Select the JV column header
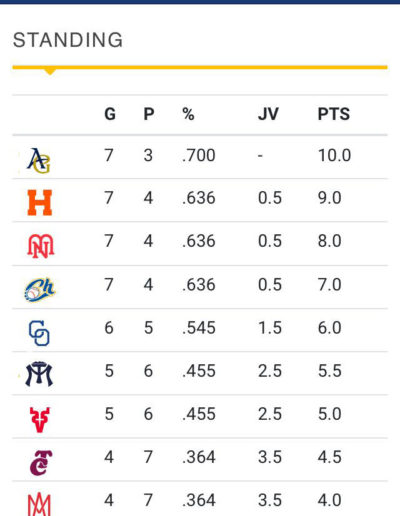The width and height of the screenshot is (400, 516). click(268, 114)
